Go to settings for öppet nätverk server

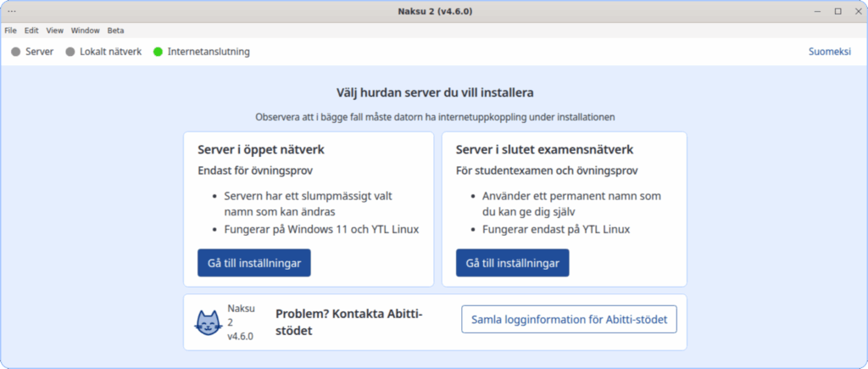pyautogui.click(x=253, y=263)
